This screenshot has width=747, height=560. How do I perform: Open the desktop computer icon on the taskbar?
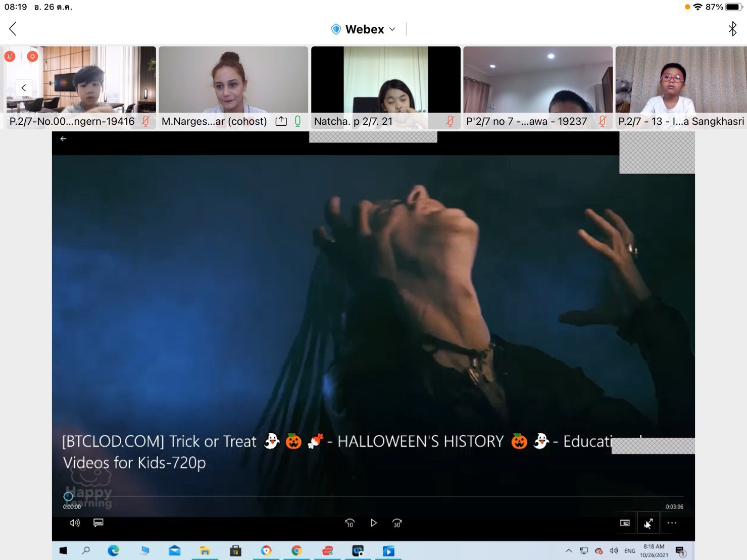tap(145, 550)
